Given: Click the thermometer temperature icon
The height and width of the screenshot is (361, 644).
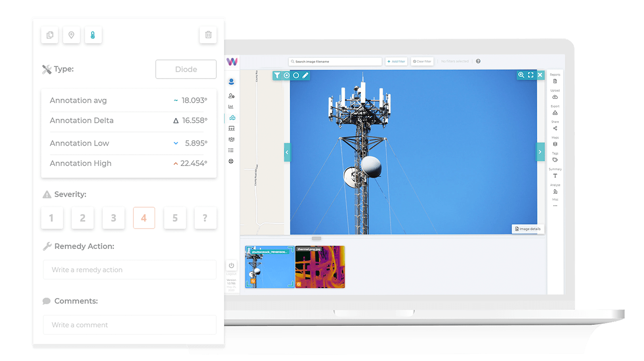Looking at the screenshot, I should [x=93, y=35].
